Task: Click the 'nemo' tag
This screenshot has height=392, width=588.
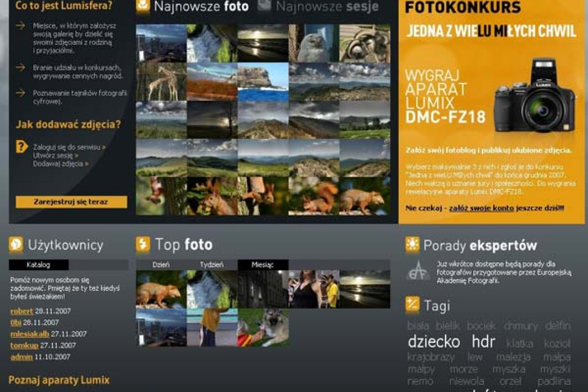Action: pyautogui.click(x=420, y=382)
